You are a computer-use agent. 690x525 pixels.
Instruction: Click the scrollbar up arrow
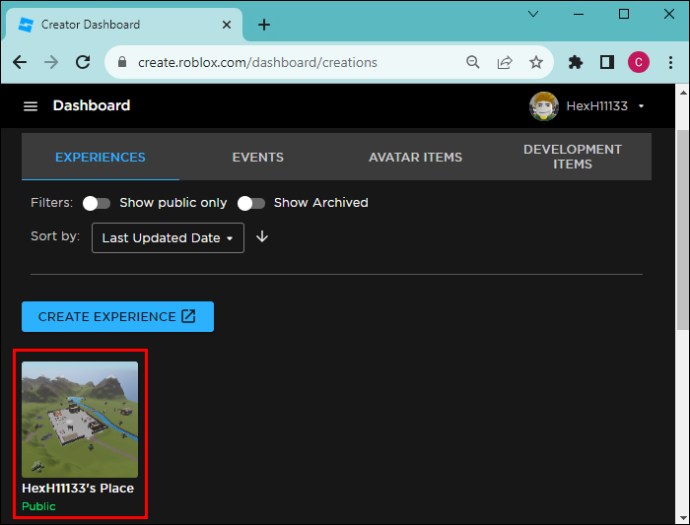click(x=683, y=93)
